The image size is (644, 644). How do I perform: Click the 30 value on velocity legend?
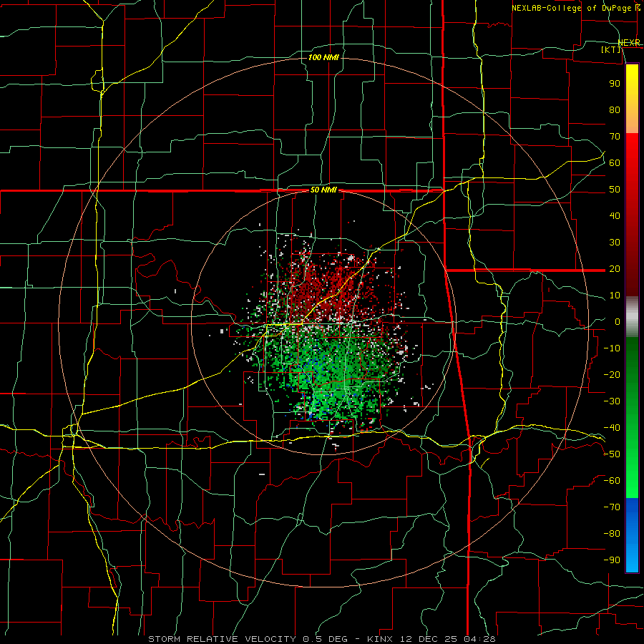(615, 243)
